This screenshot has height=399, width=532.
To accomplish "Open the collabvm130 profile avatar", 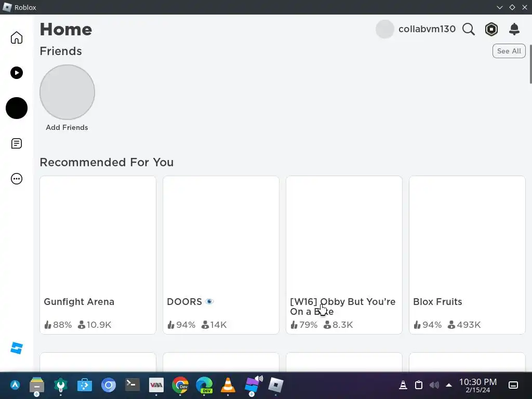I will 384,29.
